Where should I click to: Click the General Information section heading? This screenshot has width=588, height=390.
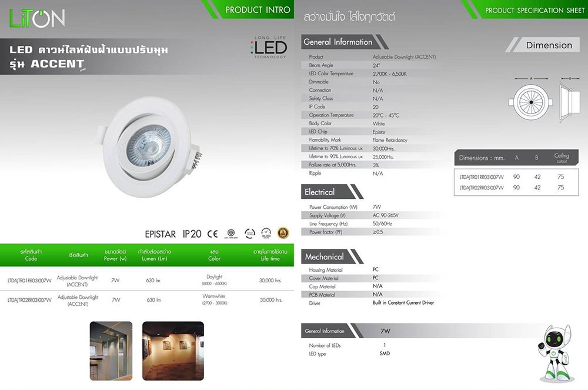point(338,42)
